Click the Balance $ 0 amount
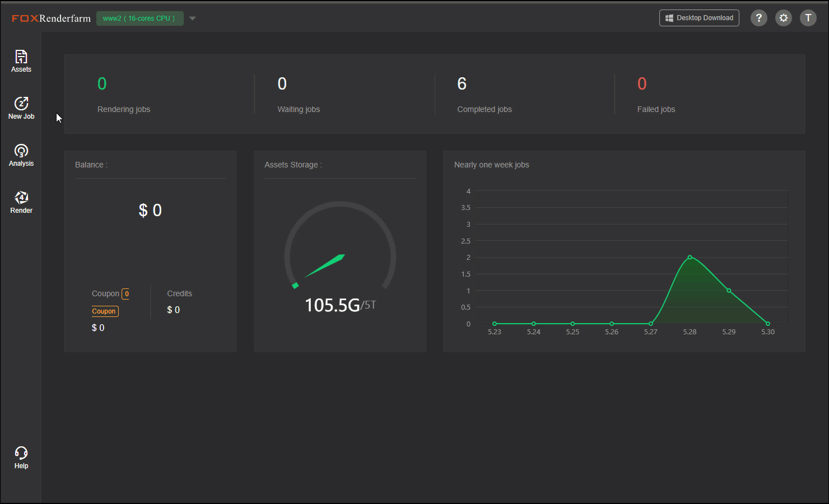Image resolution: width=829 pixels, height=504 pixels. [x=150, y=211]
